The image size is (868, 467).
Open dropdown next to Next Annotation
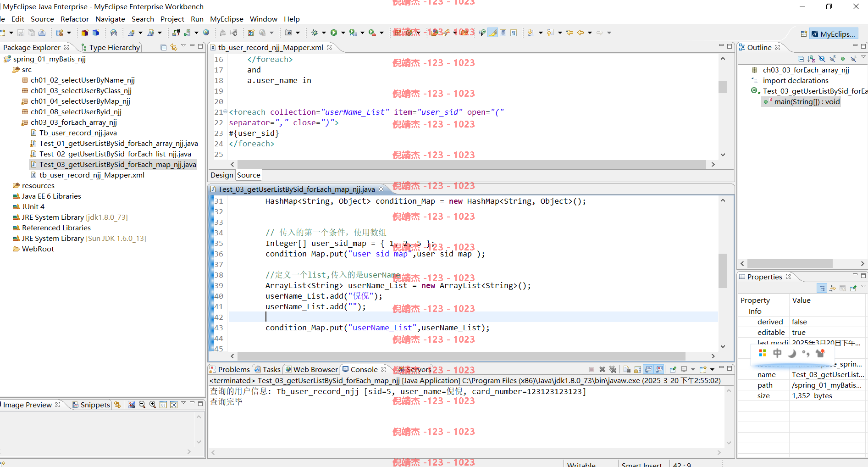[x=541, y=33]
